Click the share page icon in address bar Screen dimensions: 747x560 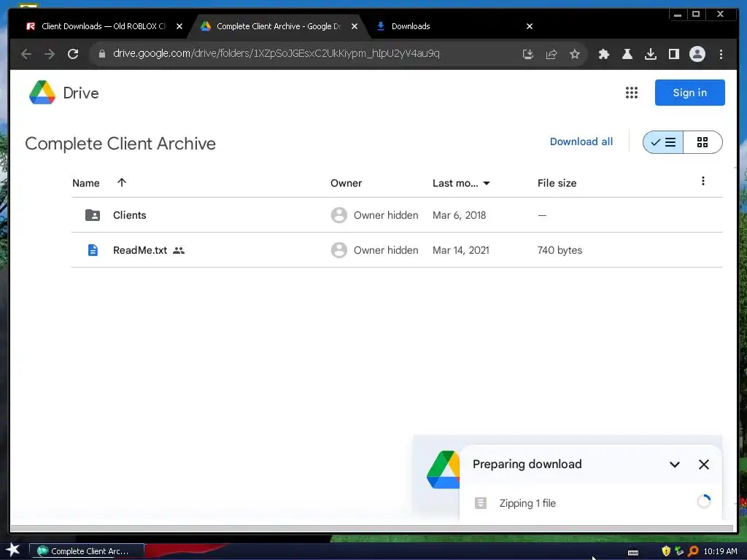coord(551,54)
